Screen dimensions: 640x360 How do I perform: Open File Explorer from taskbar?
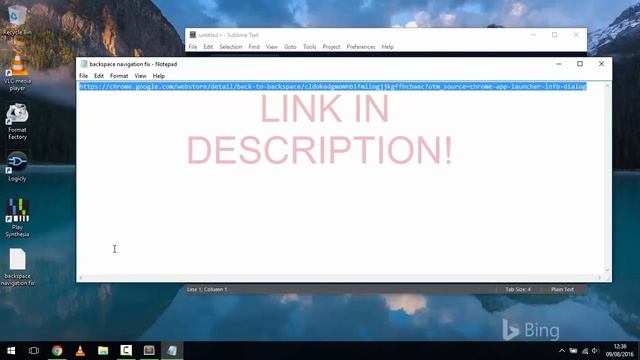coord(103,351)
